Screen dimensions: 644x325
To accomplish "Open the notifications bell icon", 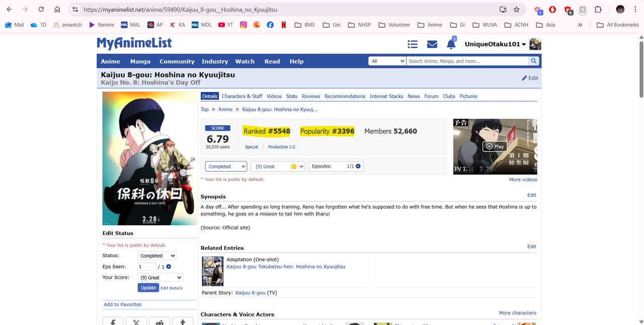I will pos(451,44).
